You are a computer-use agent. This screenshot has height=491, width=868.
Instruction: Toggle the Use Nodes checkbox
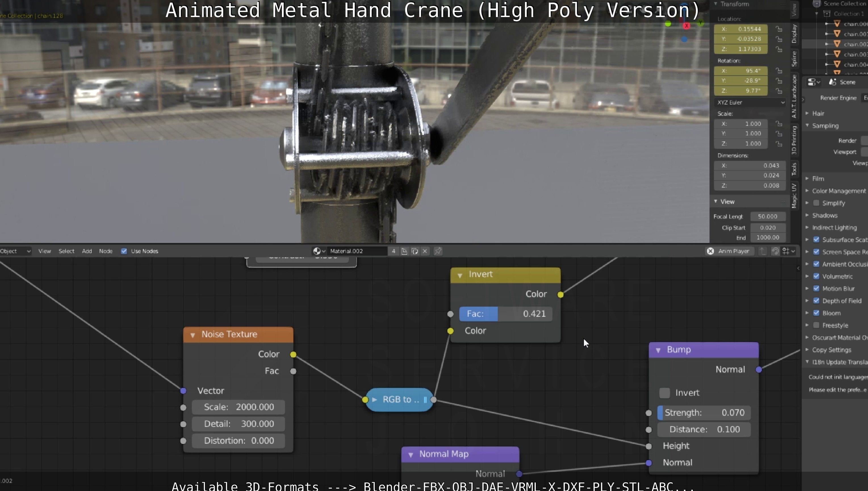coord(124,251)
